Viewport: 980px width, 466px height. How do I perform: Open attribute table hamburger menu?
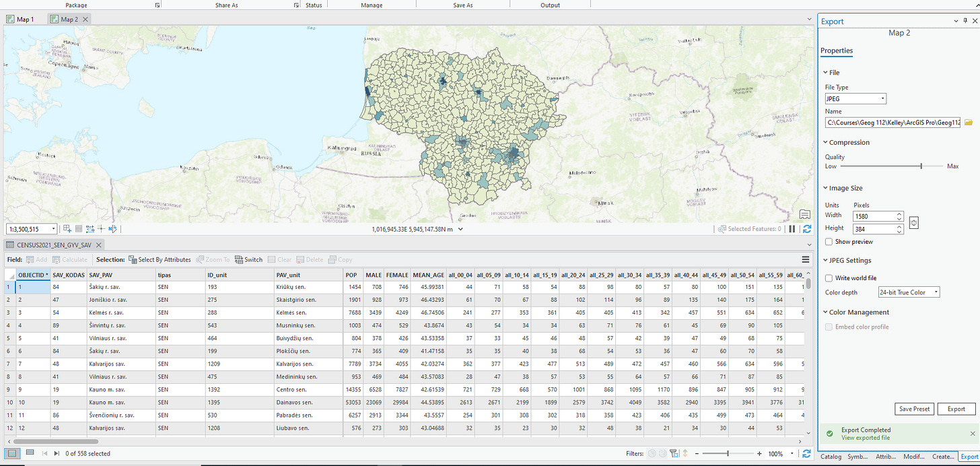point(805,259)
